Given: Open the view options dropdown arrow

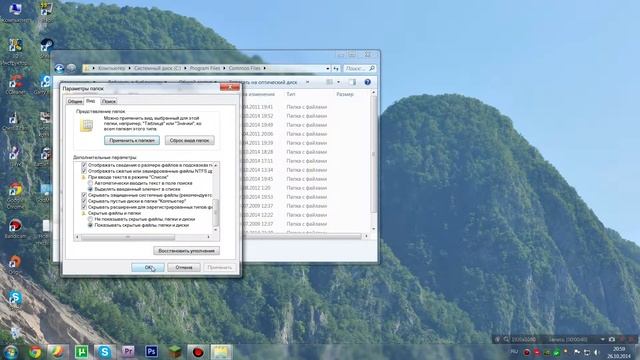Looking at the screenshot, I should pyautogui.click(x=338, y=82).
